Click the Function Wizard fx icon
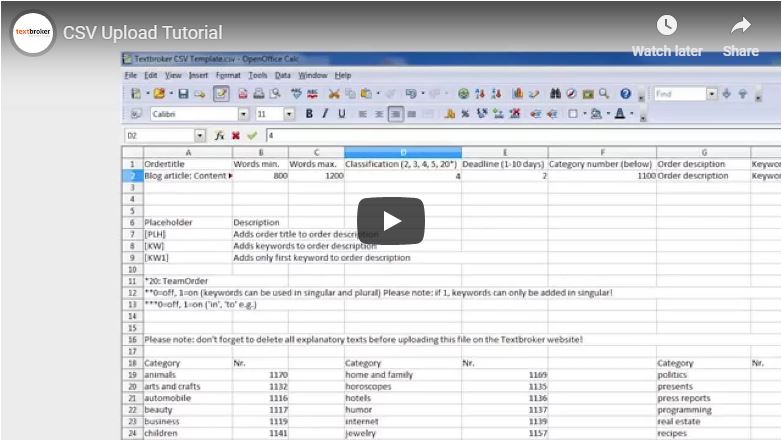782x440 pixels. pyautogui.click(x=219, y=135)
